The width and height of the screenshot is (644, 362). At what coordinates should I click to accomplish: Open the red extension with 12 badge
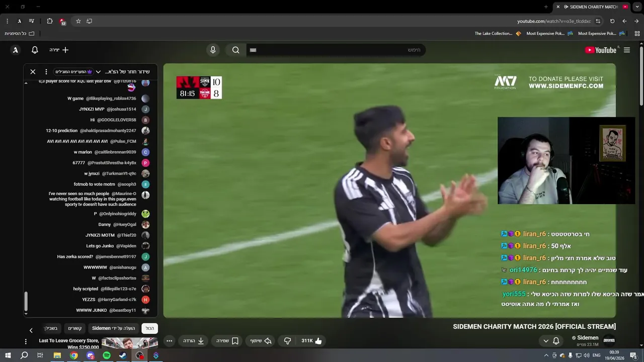[x=62, y=22]
